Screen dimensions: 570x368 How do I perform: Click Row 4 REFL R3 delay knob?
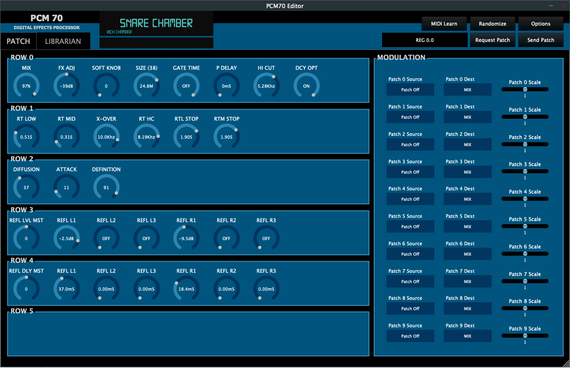click(x=266, y=289)
